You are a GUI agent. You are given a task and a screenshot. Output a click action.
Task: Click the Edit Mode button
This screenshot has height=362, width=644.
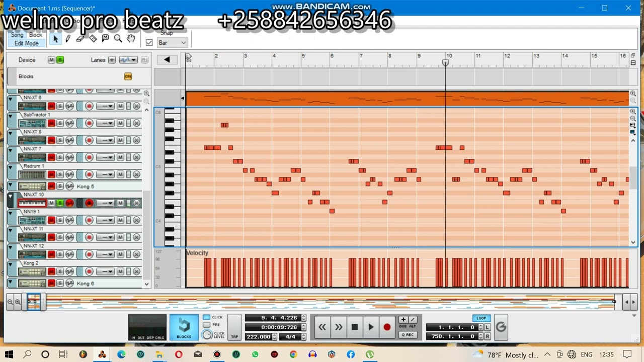click(x=26, y=43)
